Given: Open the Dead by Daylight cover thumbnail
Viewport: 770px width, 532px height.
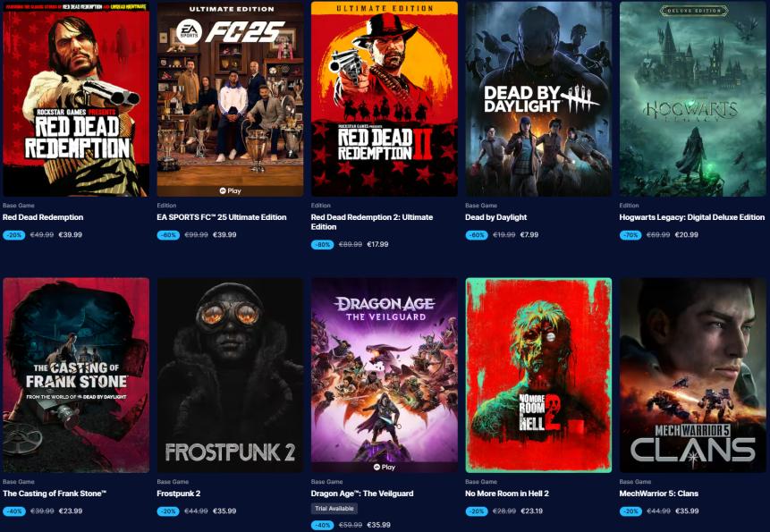Looking at the screenshot, I should point(538,99).
